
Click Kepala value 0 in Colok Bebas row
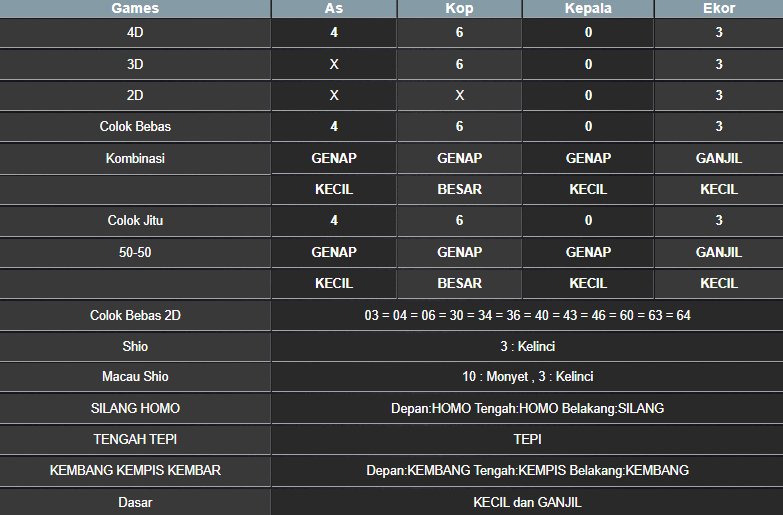click(588, 126)
